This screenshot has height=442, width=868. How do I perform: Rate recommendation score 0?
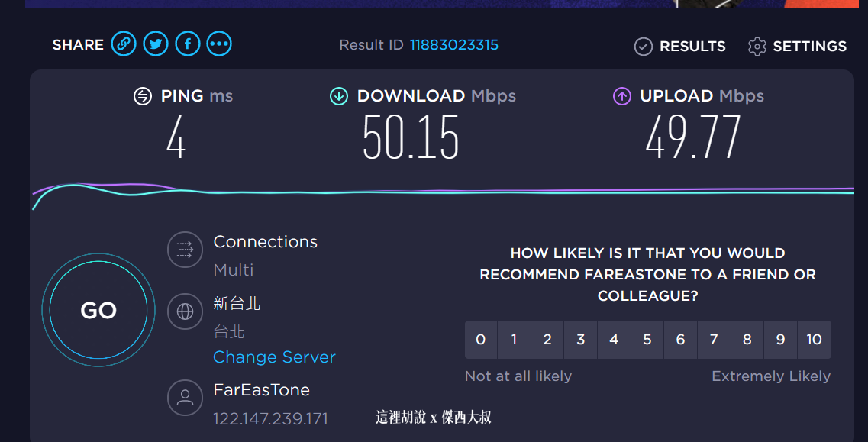pos(480,340)
